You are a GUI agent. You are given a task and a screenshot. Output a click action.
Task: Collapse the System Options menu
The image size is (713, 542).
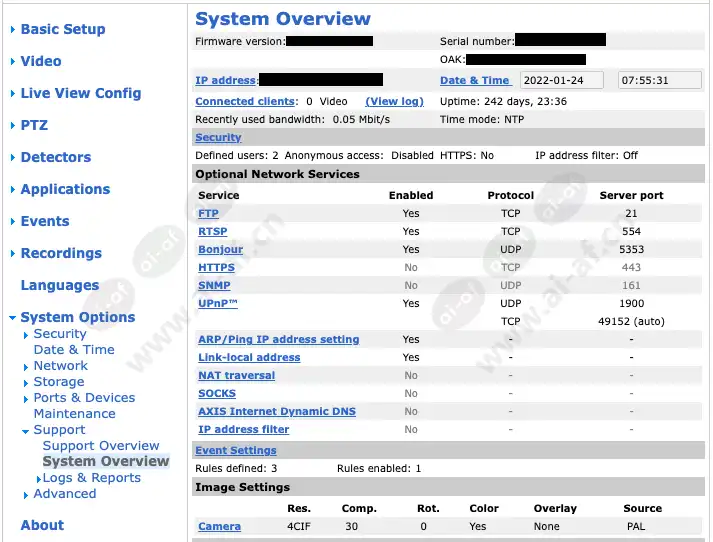coord(77,317)
